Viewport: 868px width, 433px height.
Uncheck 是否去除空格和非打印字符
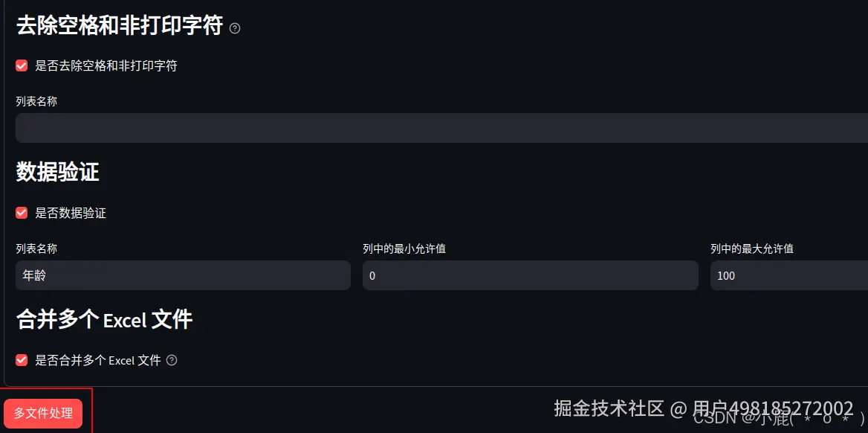click(21, 65)
